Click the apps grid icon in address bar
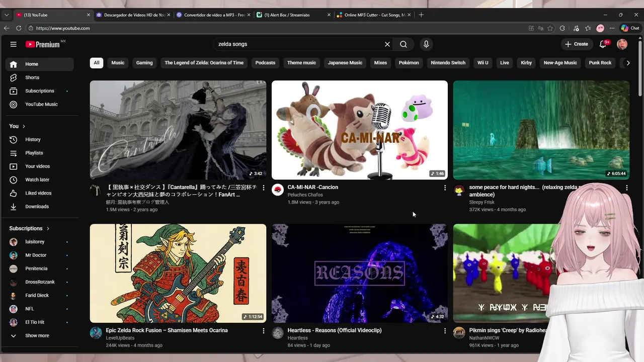 (x=531, y=28)
